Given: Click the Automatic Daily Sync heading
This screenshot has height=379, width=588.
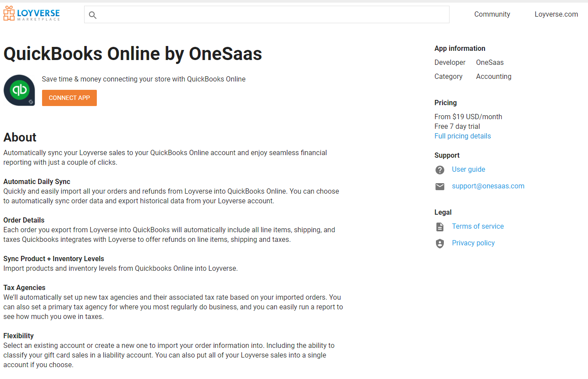Looking at the screenshot, I should [37, 182].
